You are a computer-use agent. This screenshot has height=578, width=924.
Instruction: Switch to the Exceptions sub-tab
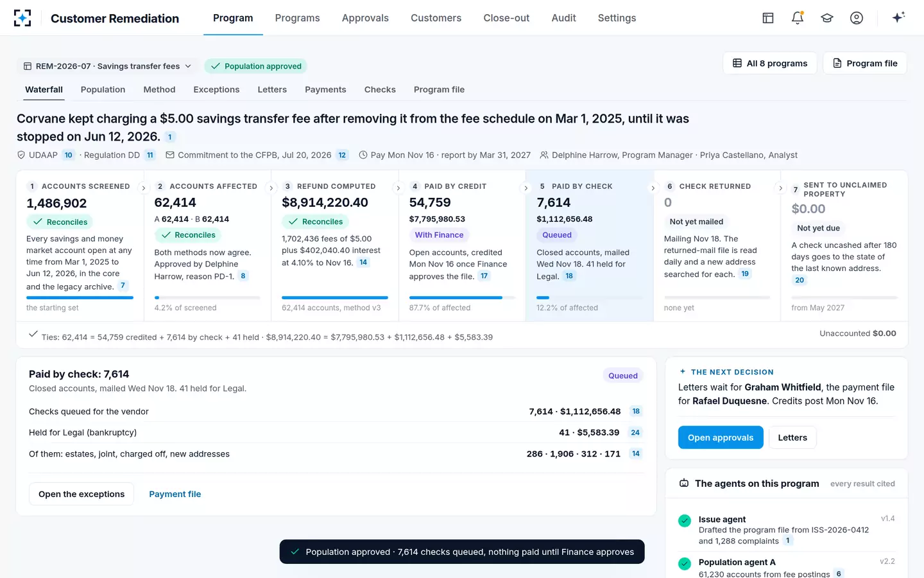(x=216, y=90)
